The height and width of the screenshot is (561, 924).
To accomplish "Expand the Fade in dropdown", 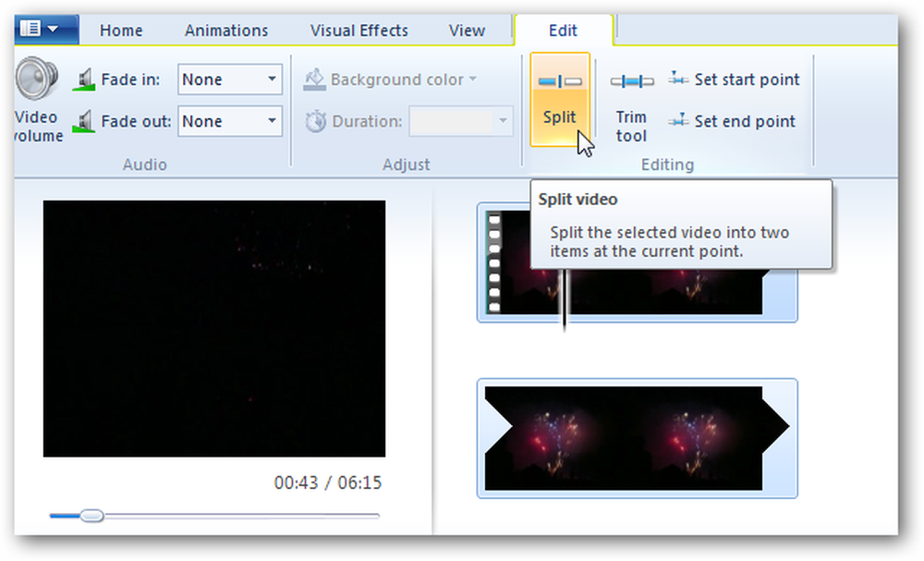I will pos(272,79).
